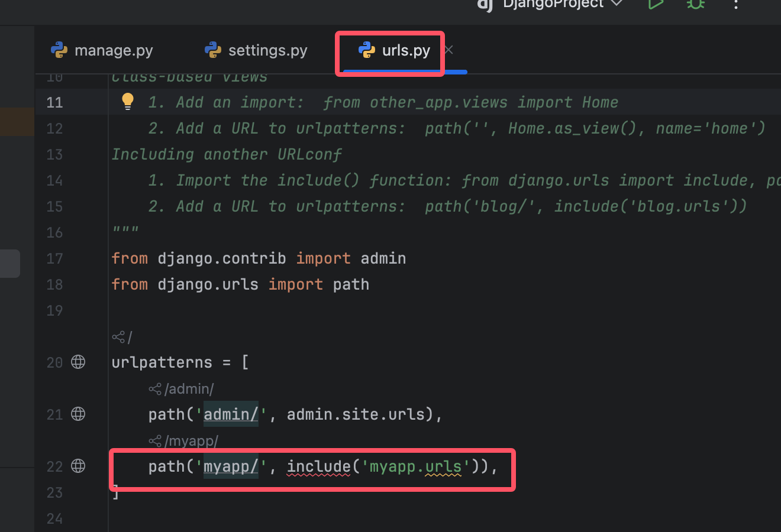781x532 pixels.
Task: Open the More Actions three-dot menu
Action: pos(735,5)
